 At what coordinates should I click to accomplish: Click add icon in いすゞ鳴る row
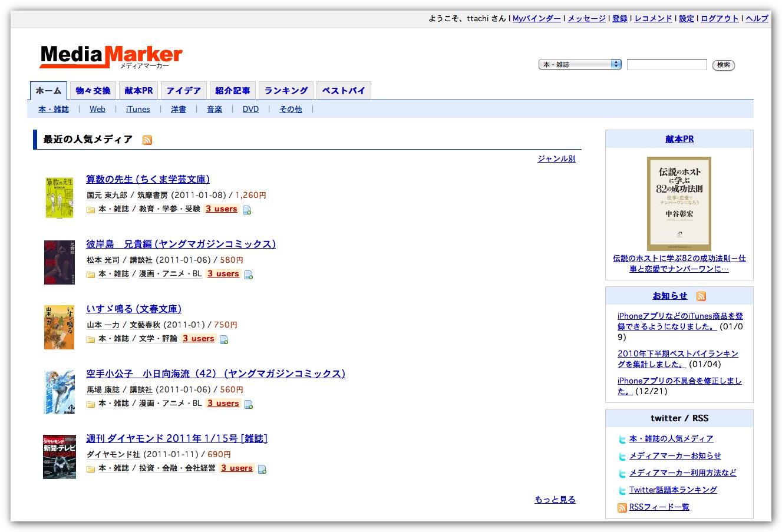[224, 339]
